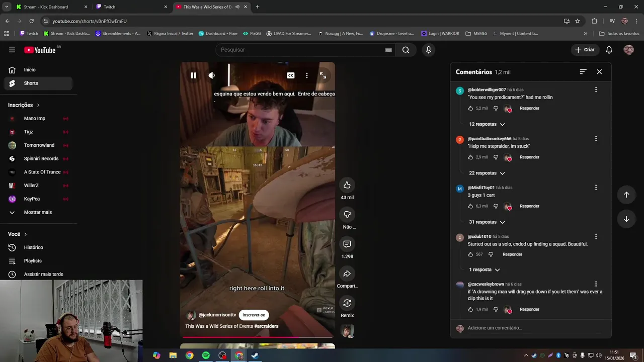
Task: Share the Short via Compartilhar arrow
Action: pos(347,274)
